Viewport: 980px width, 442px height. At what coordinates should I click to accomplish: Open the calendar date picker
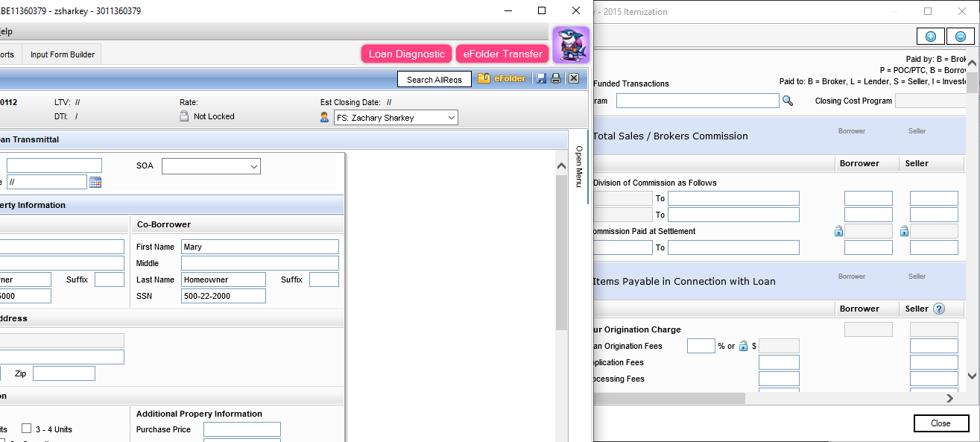pyautogui.click(x=95, y=182)
